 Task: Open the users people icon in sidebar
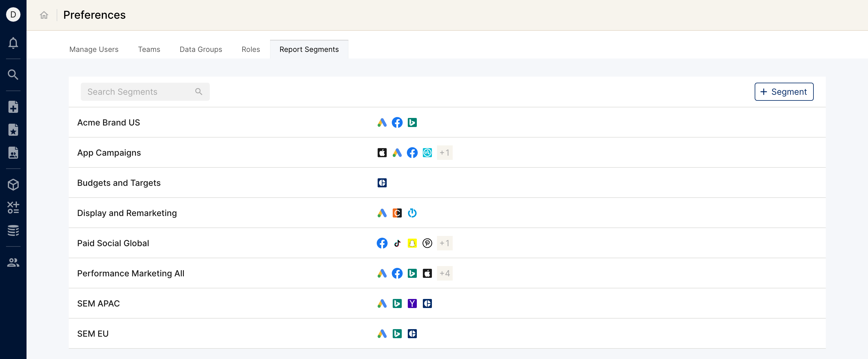coord(13,262)
